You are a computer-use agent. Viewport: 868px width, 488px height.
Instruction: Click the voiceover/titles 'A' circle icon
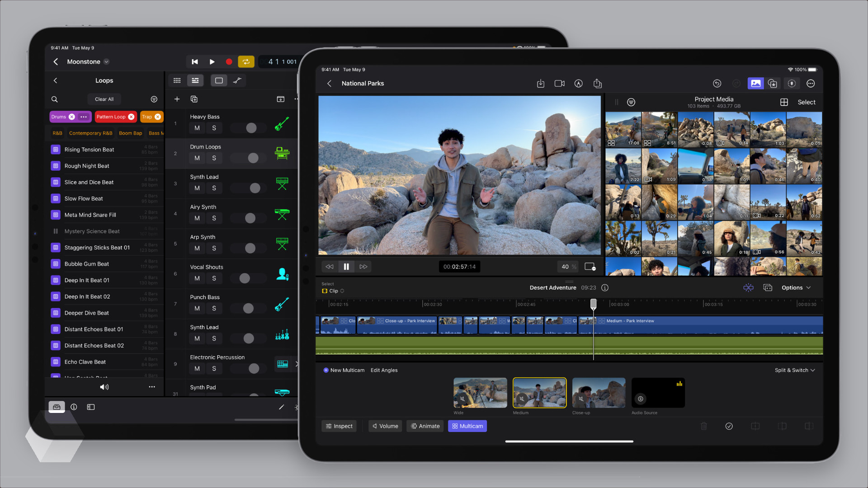(578, 84)
